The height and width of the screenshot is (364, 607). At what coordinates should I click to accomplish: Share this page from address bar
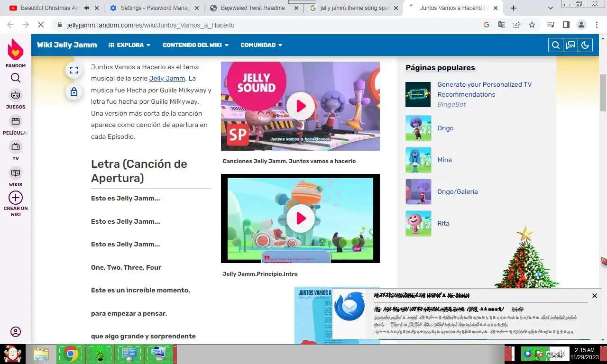click(x=517, y=25)
